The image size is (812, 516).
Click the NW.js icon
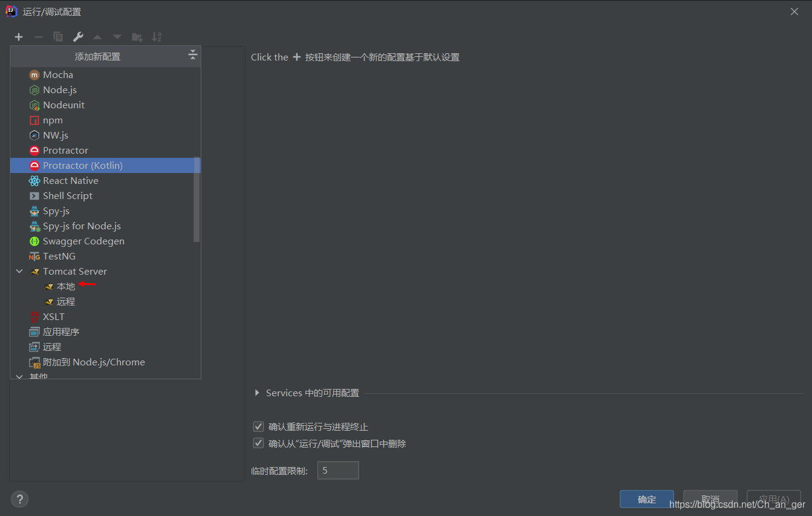34,136
